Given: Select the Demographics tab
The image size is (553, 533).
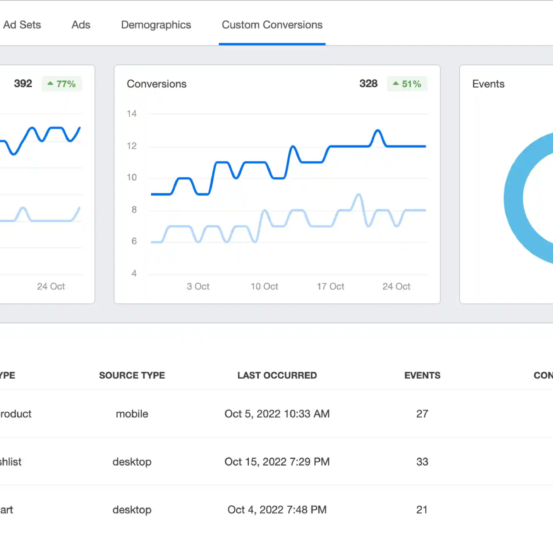Looking at the screenshot, I should coord(156,25).
